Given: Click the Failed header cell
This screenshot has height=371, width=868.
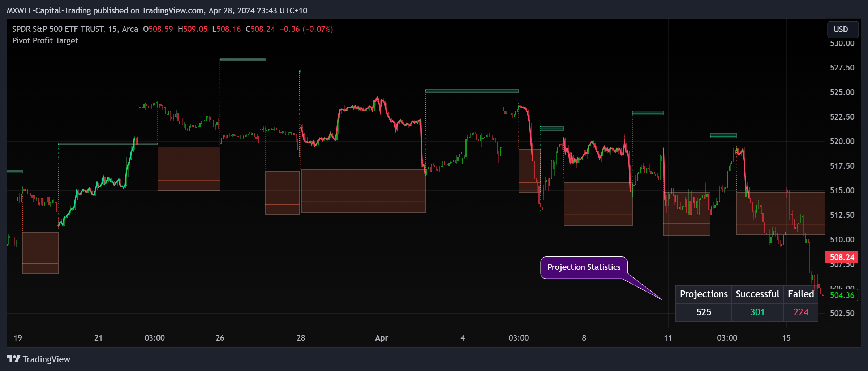Looking at the screenshot, I should click(801, 294).
